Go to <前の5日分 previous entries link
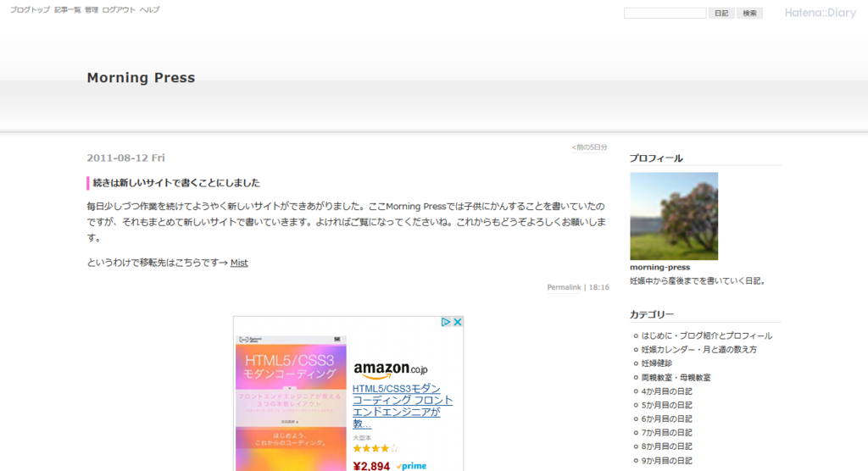The image size is (868, 471). pos(590,147)
